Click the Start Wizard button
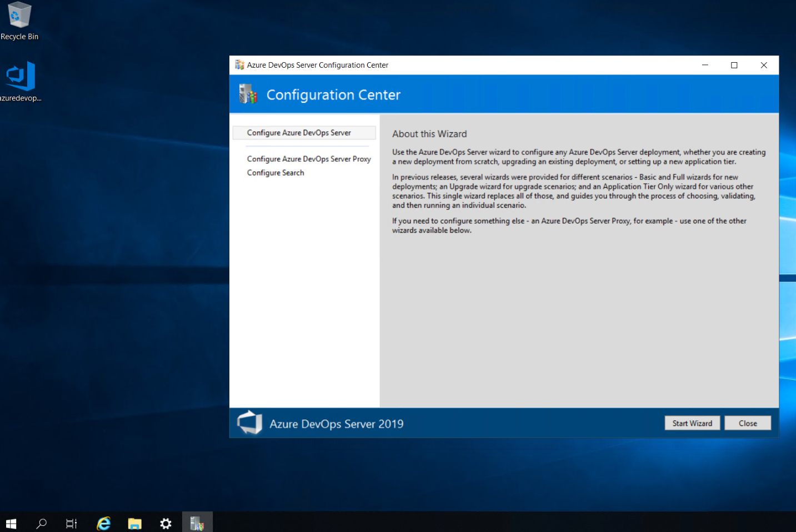 click(x=692, y=423)
